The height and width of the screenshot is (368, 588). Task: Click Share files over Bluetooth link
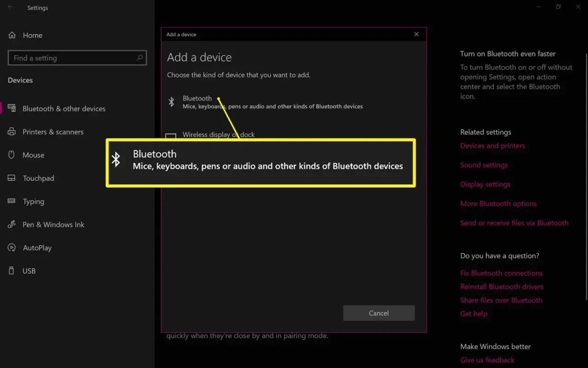[501, 300]
